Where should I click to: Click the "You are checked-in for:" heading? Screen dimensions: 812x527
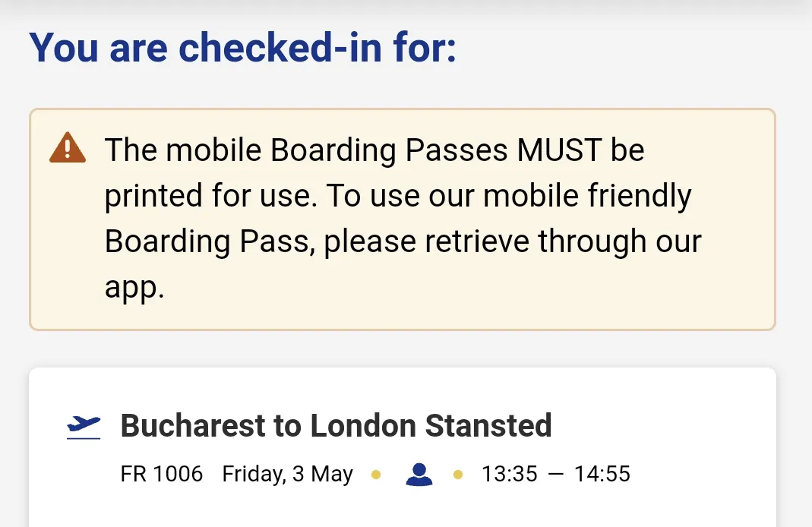tap(242, 47)
